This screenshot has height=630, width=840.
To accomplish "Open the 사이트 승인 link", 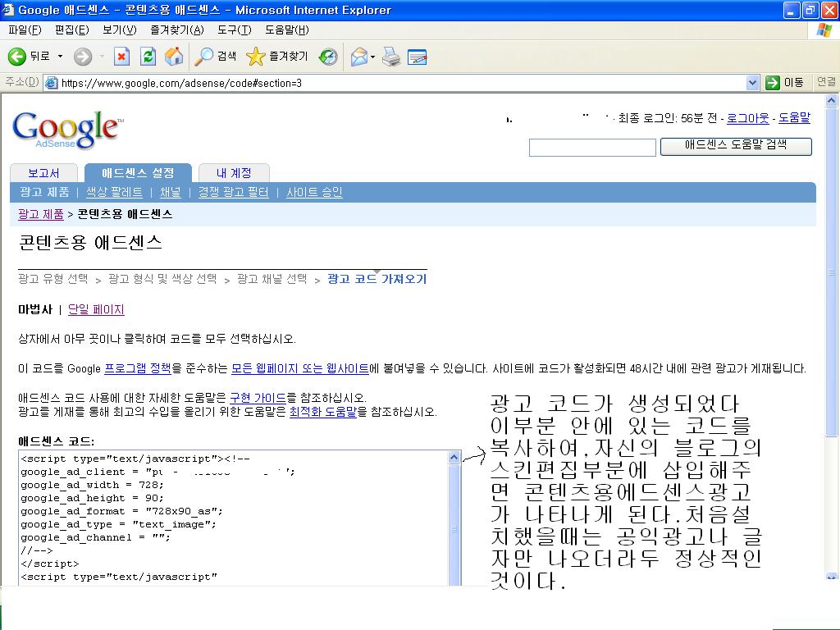I will click(314, 192).
